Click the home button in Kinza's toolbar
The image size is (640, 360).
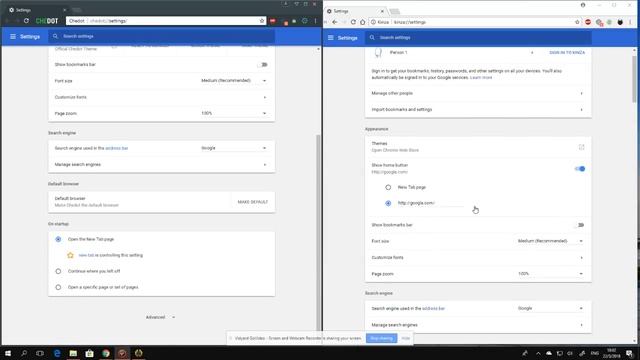coord(362,22)
